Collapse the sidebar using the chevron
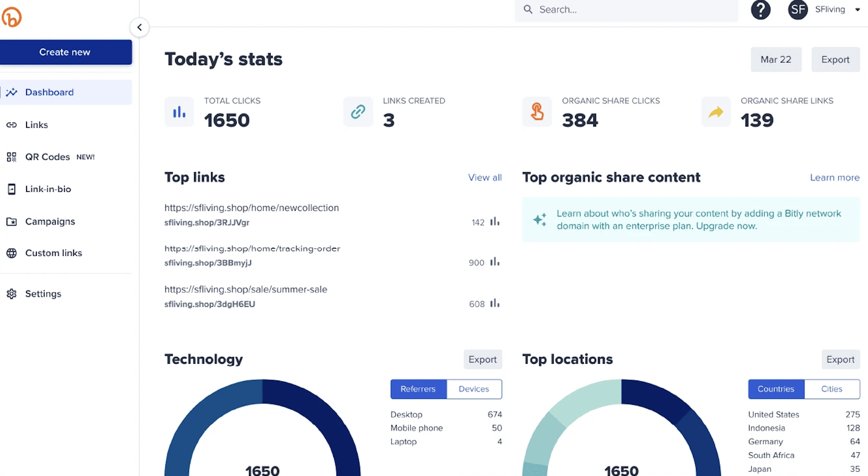Screen dimensions: 868x476 tap(139, 27)
